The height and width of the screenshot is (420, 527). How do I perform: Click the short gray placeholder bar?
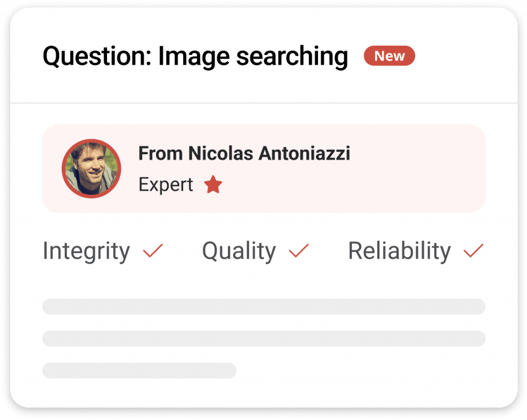(139, 370)
